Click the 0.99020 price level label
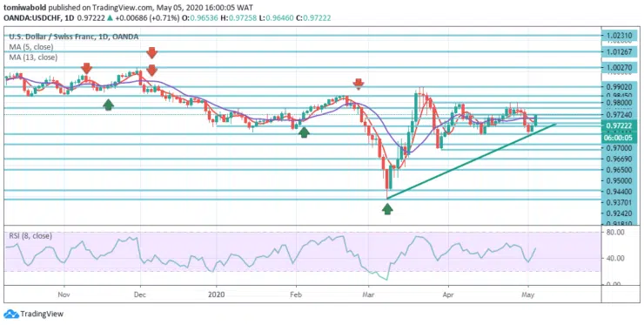 [619, 87]
